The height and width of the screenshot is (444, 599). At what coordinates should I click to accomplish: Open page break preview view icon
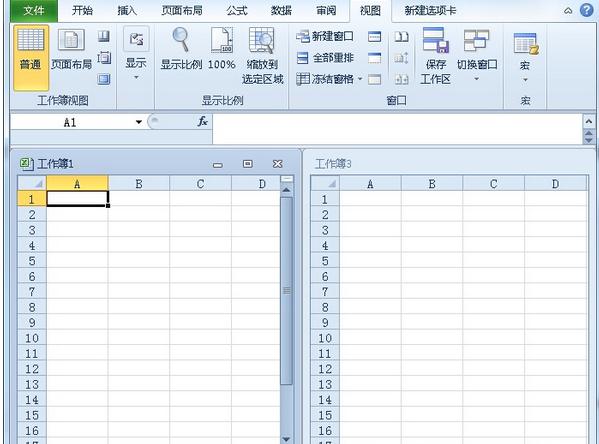104,36
